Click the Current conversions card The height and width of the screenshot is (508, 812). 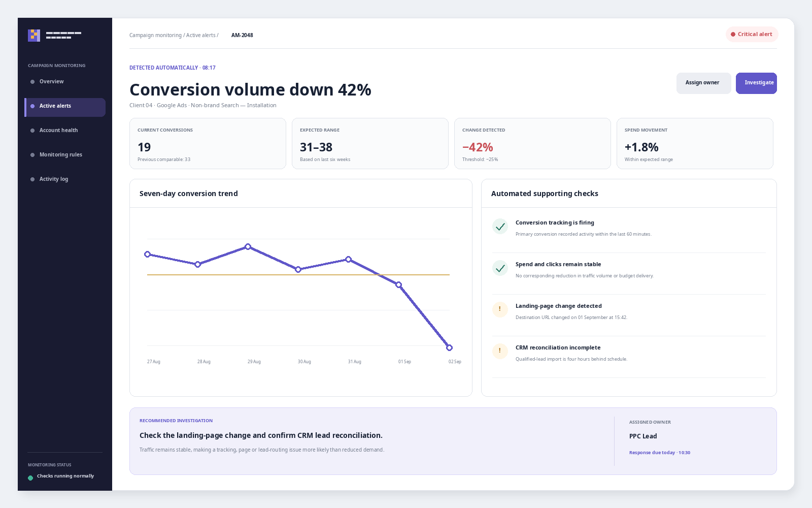click(208, 144)
